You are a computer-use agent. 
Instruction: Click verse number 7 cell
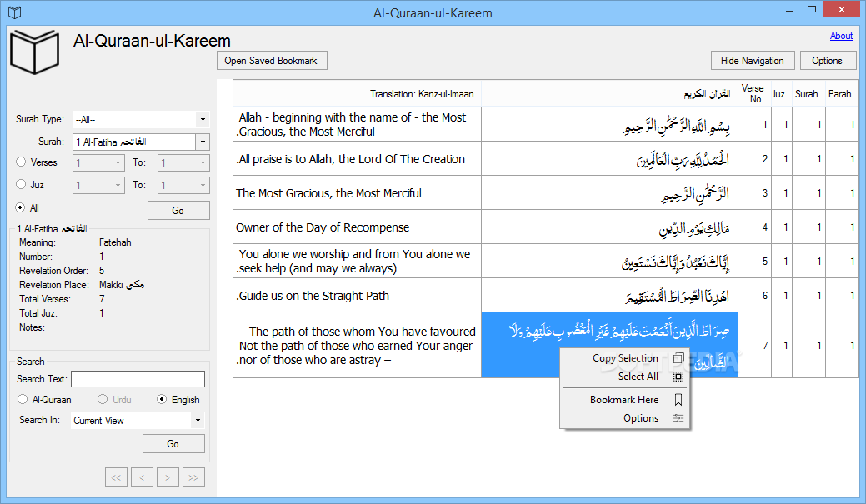pos(754,346)
